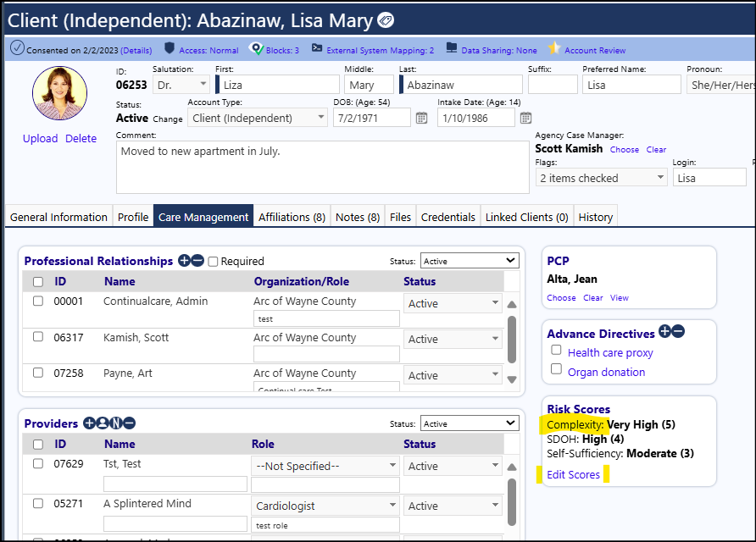Viewport: 756px width, 542px height.
Task: Open the DOB calendar picker icon
Action: point(421,118)
